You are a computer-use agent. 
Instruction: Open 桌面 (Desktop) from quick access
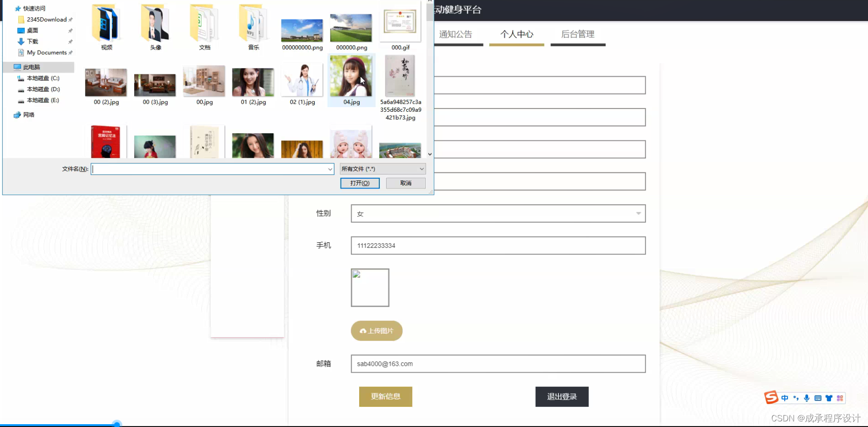click(x=32, y=30)
